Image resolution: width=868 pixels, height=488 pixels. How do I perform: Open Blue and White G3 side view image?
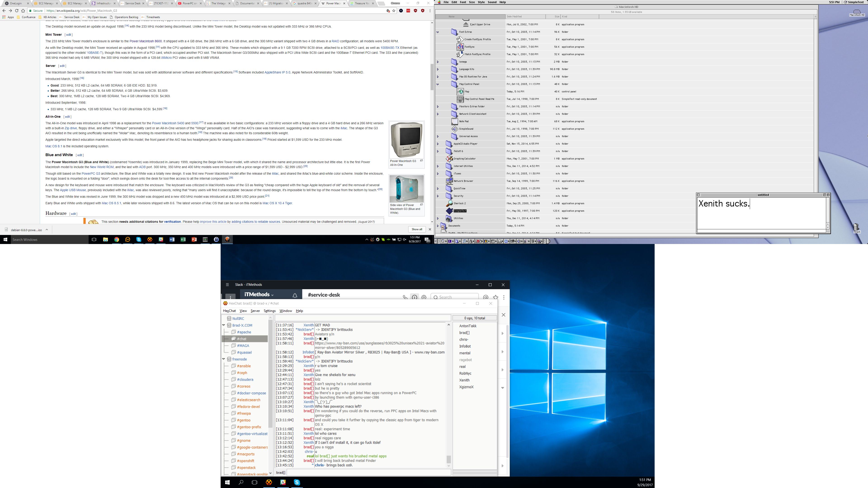(406, 189)
